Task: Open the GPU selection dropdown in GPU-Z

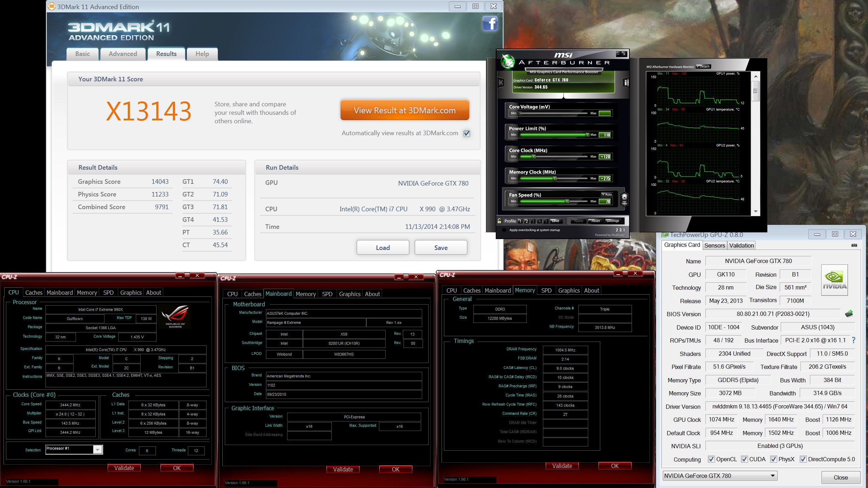Action: 720,476
